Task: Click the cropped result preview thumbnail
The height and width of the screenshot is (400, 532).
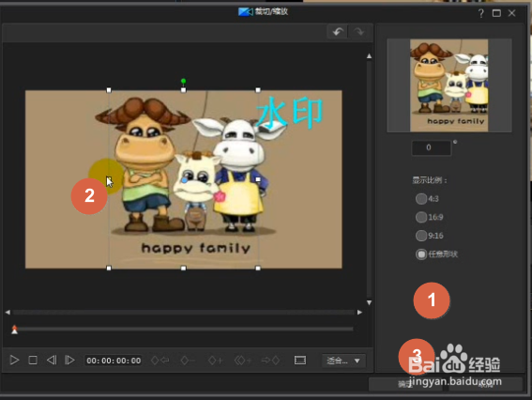Action: [x=449, y=85]
